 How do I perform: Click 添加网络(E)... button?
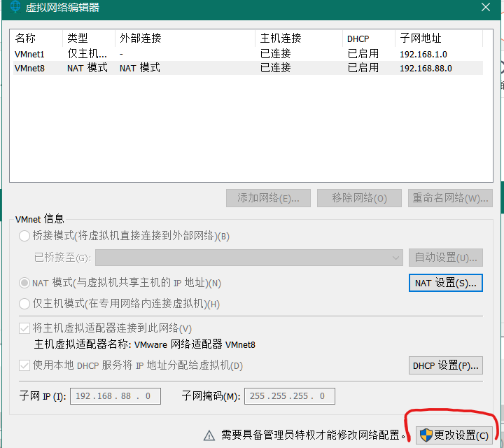[268, 198]
